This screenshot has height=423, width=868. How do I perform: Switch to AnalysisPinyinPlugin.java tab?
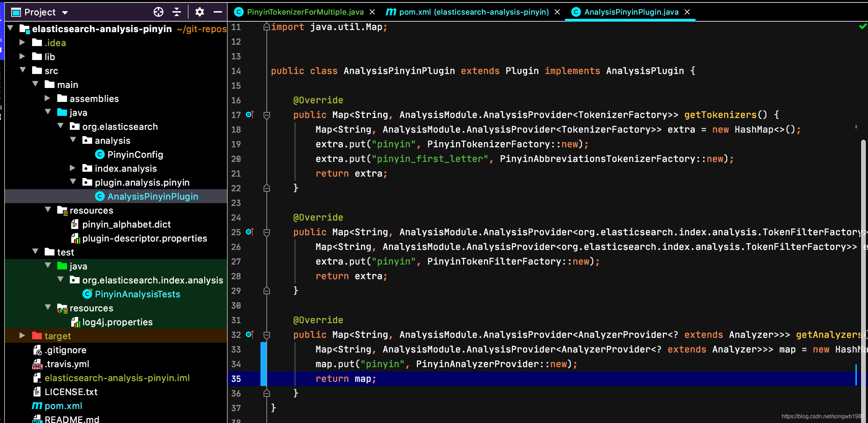[631, 12]
